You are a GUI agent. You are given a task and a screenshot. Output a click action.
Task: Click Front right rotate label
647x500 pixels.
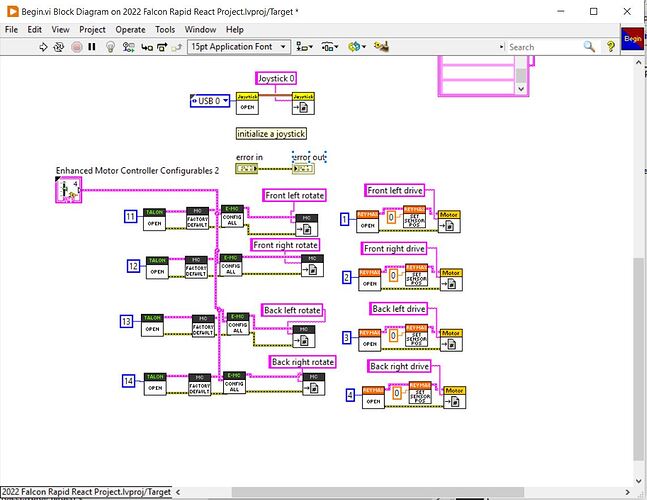point(285,245)
